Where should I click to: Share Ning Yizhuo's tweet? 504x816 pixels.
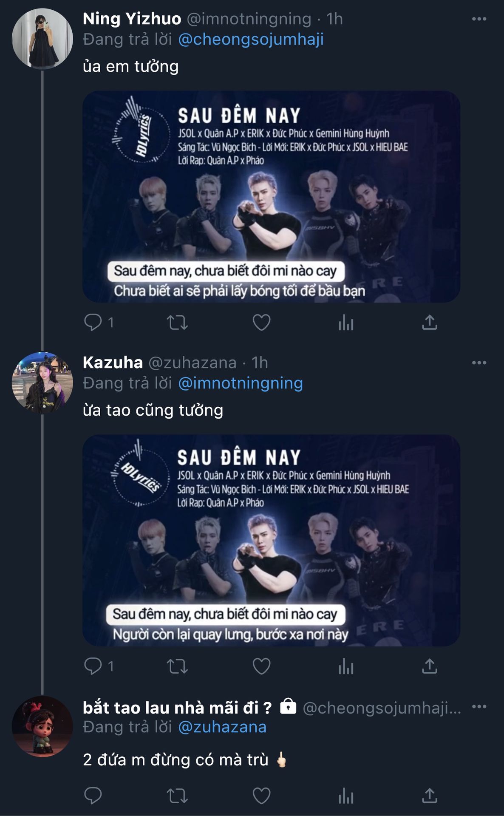coord(429,323)
